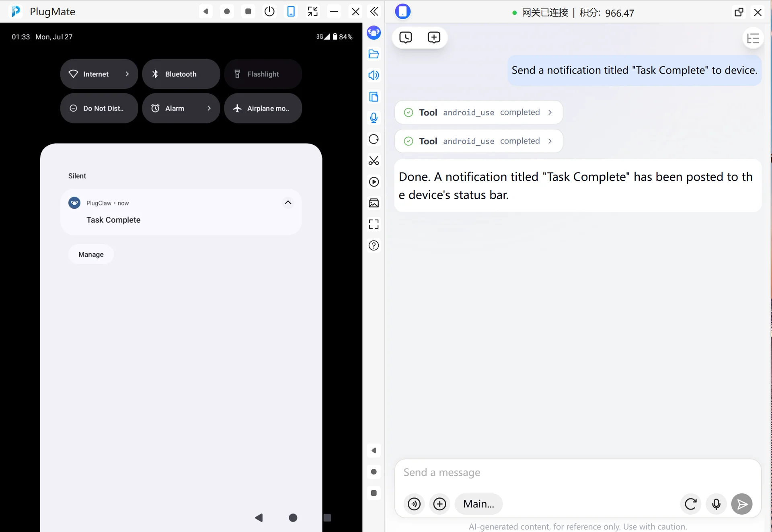This screenshot has height=532, width=772.
Task: Expand Alarm tile chevron arrow
Action: [x=209, y=108]
